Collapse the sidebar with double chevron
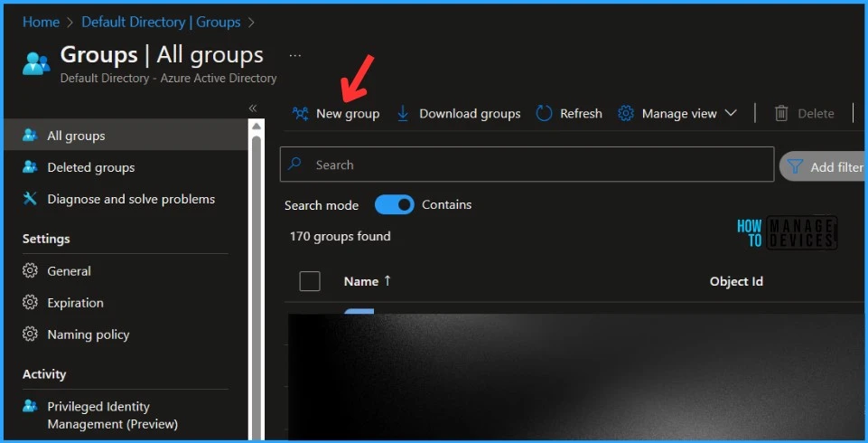Viewport: 868px width, 443px height. [x=253, y=108]
